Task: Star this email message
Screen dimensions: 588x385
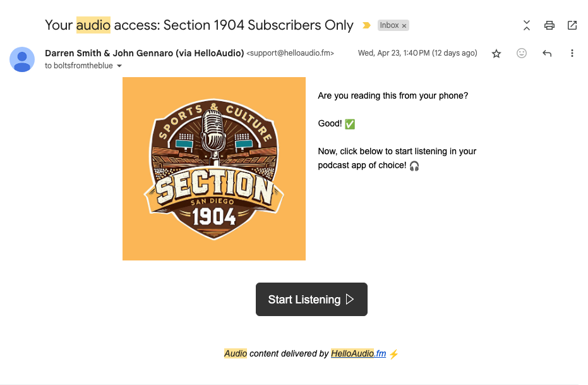Action: point(496,53)
